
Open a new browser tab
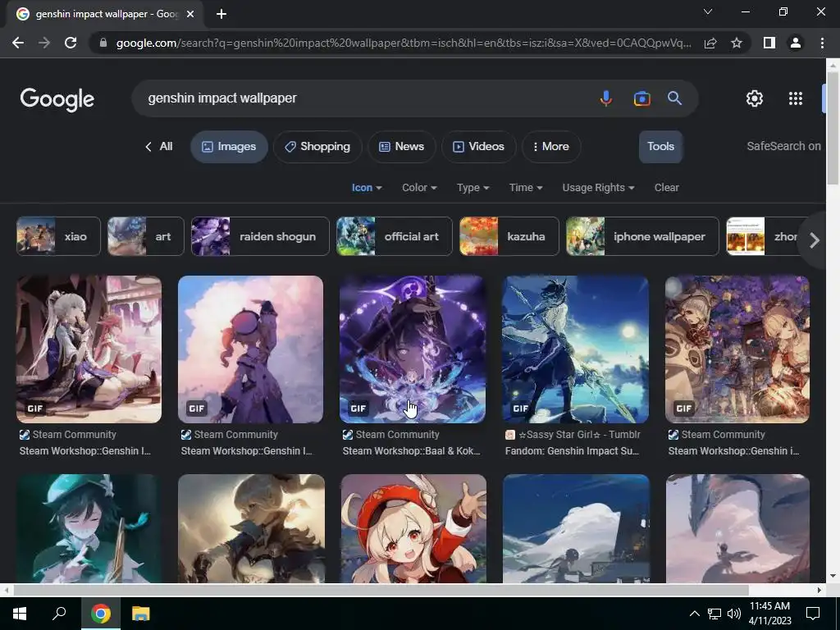click(x=221, y=15)
